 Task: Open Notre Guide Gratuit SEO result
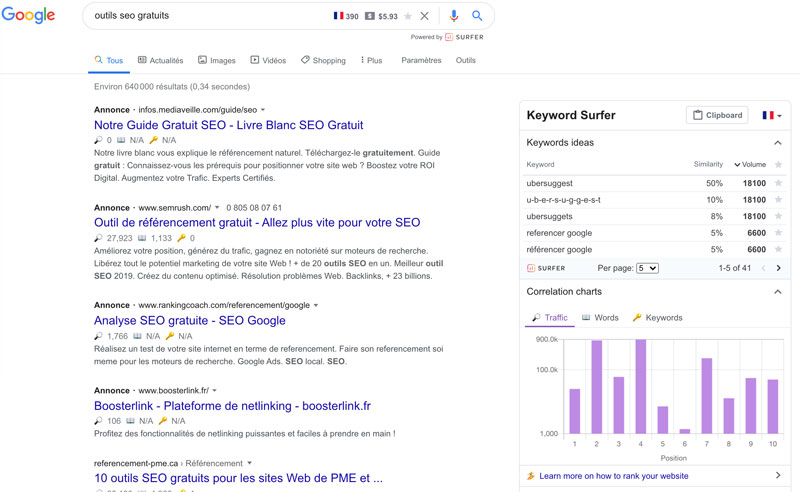[x=229, y=125]
